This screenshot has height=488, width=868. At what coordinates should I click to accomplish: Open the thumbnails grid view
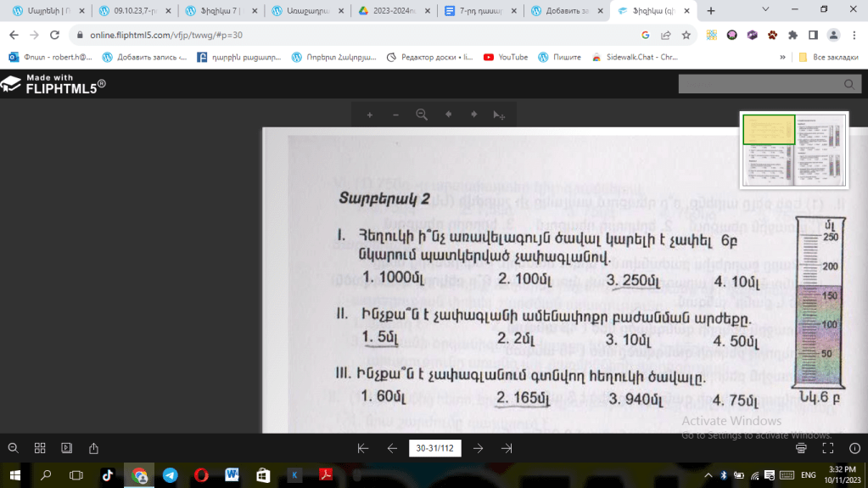[x=40, y=448]
